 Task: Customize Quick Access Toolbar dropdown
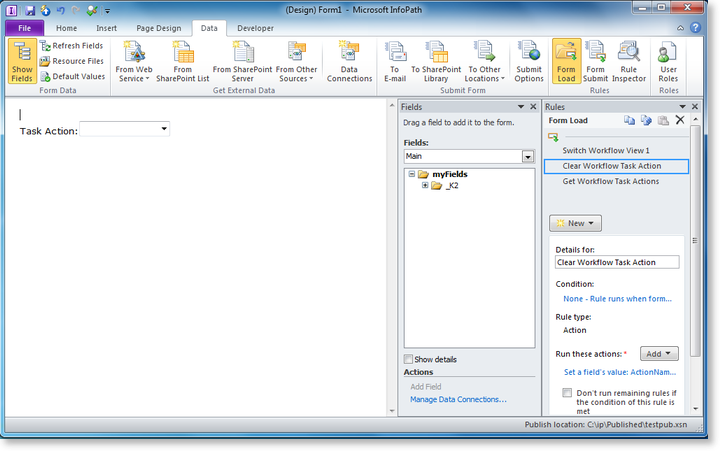pos(107,11)
